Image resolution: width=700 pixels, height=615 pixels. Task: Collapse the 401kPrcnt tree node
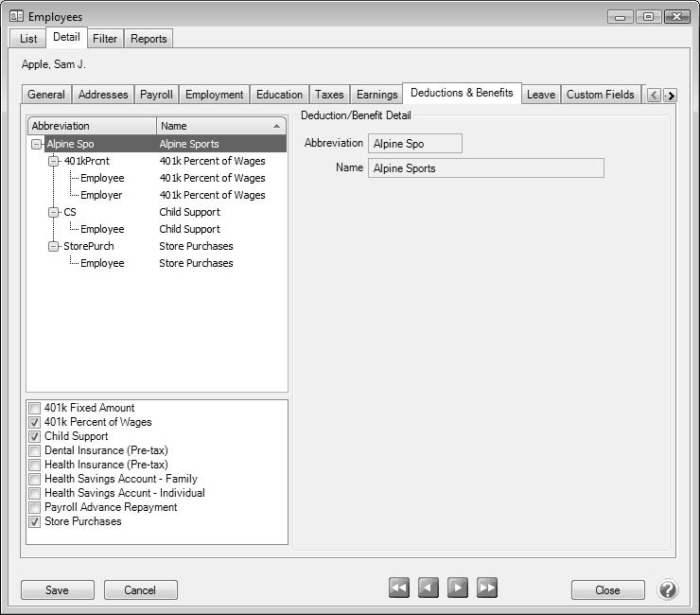pos(54,162)
